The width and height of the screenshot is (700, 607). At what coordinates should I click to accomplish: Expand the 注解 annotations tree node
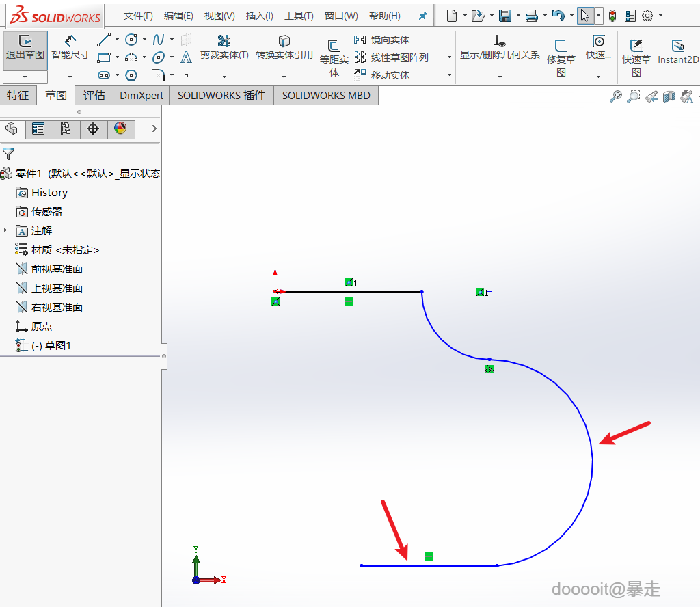pyautogui.click(x=5, y=231)
